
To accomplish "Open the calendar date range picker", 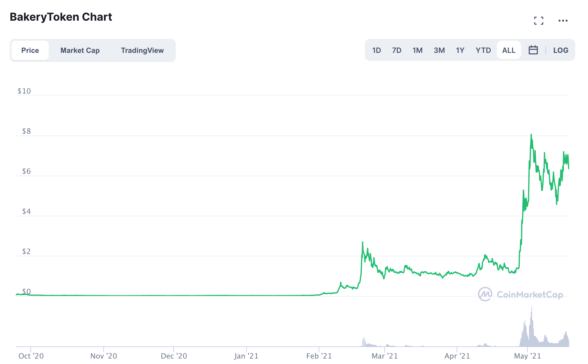I will coord(533,50).
